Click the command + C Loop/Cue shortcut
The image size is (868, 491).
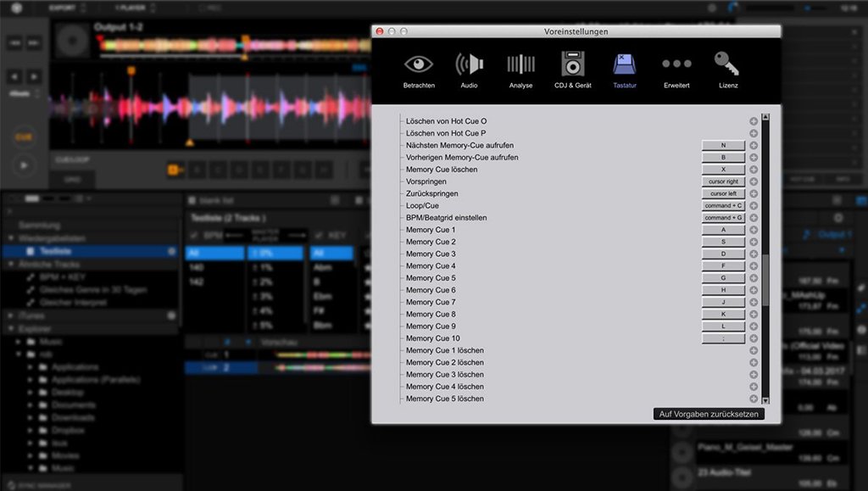click(x=723, y=206)
